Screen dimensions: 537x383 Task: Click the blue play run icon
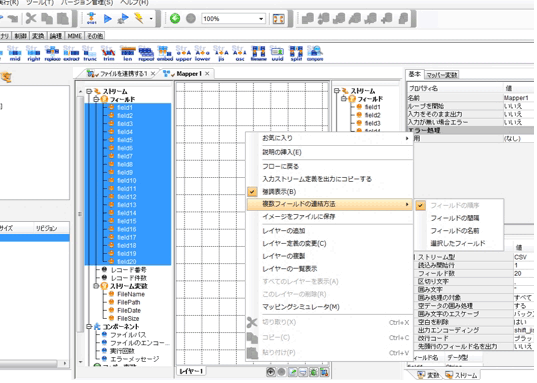108,18
